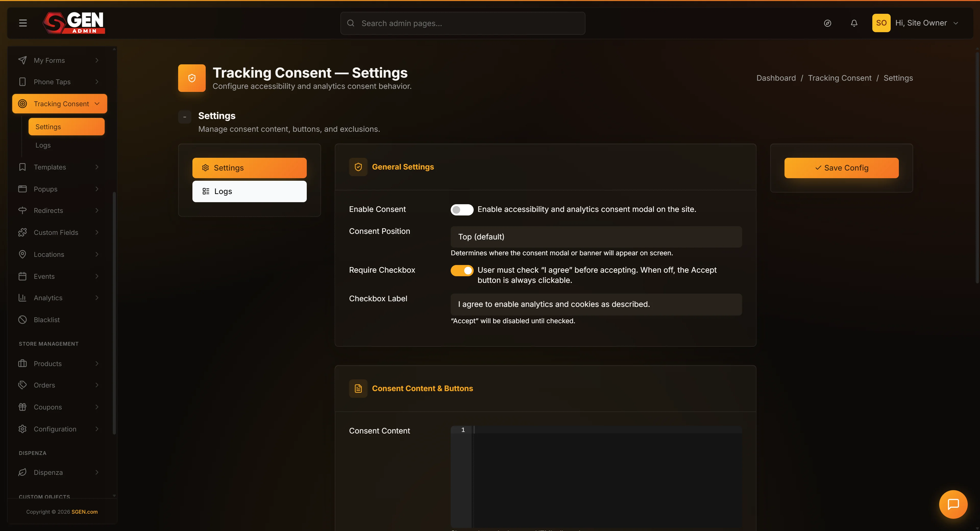Viewport: 980px width, 531px height.
Task: Click the Save Config button
Action: point(841,168)
